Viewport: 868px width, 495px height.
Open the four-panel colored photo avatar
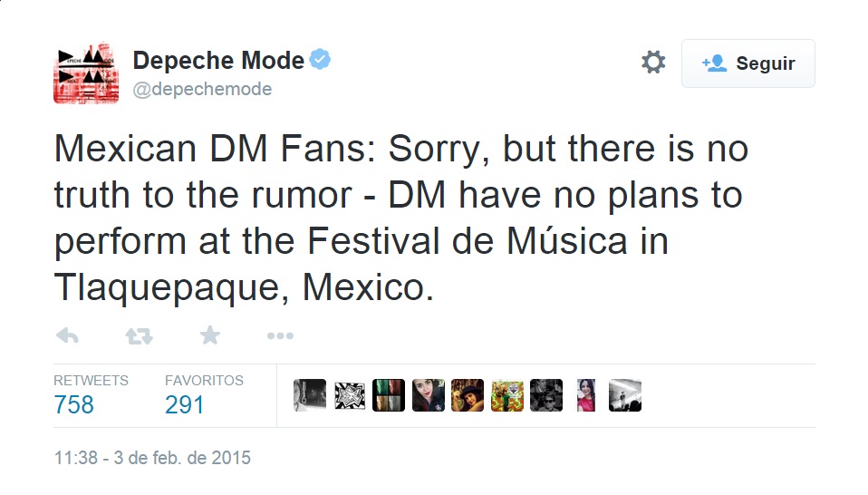389,395
